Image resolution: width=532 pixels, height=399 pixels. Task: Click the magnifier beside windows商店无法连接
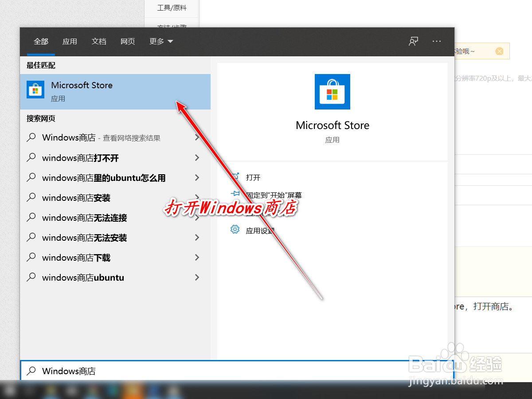click(31, 217)
